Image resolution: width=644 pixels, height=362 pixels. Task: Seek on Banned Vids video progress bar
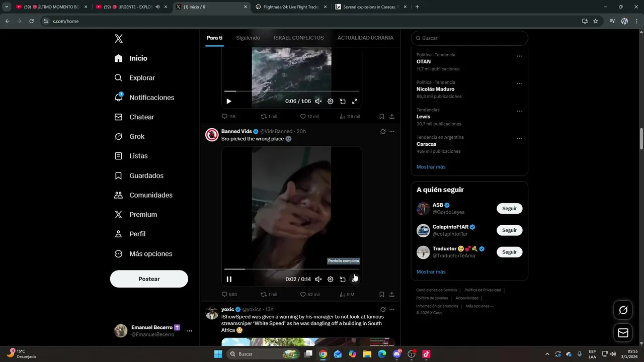coord(292,269)
